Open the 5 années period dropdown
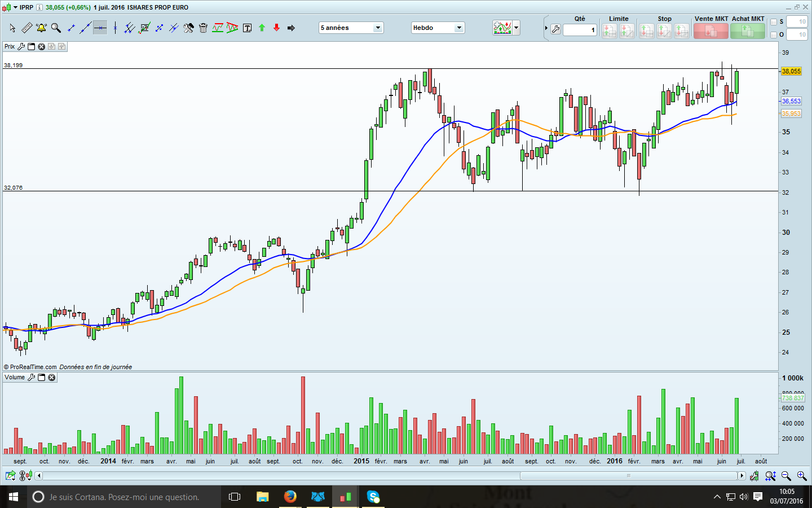This screenshot has height=508, width=812. coord(351,28)
